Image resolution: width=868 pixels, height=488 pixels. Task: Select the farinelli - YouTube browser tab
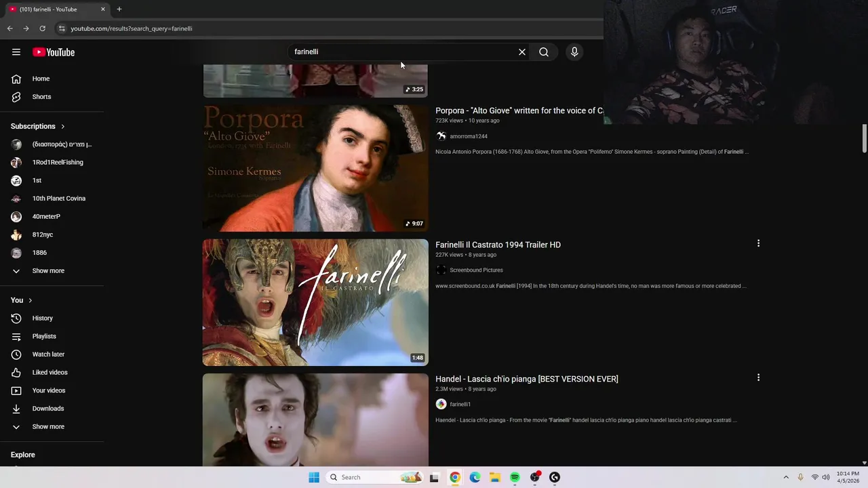(56, 9)
